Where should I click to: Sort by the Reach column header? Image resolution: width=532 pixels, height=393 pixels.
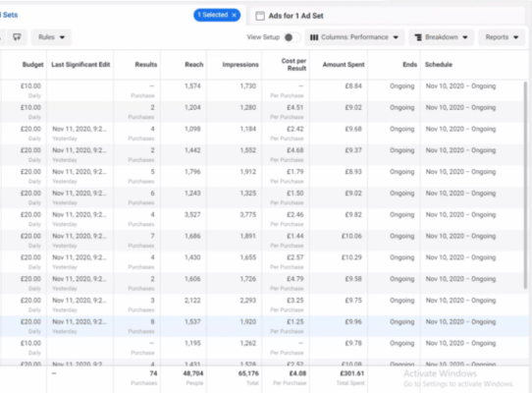(x=194, y=65)
